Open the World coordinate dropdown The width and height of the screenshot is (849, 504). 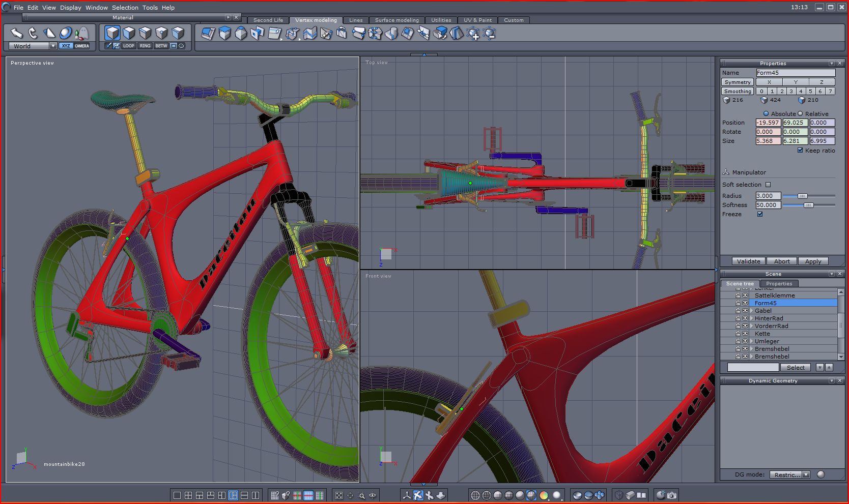(x=52, y=46)
